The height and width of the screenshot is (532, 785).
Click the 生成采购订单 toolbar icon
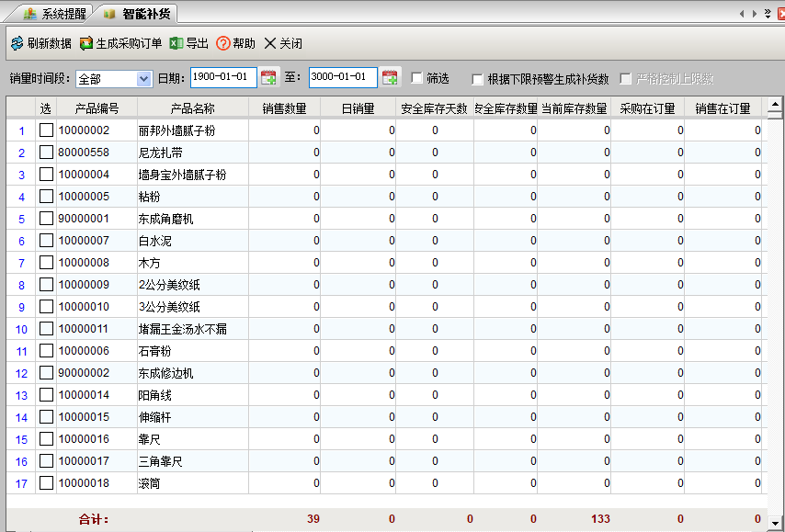(x=86, y=43)
